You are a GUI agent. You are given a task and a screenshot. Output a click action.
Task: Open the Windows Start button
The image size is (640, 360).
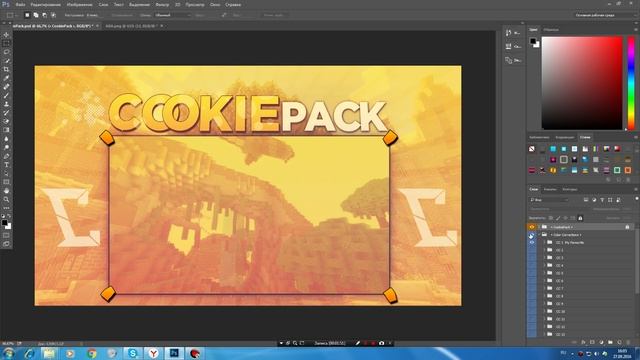(x=9, y=353)
